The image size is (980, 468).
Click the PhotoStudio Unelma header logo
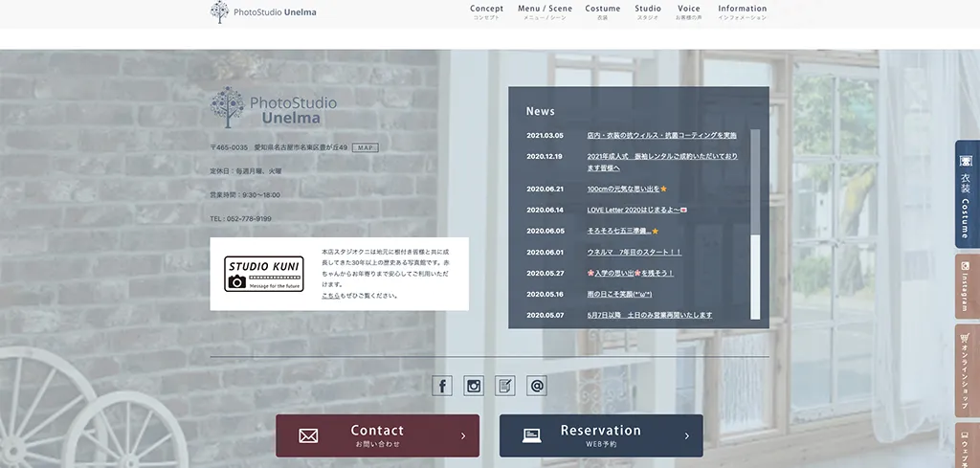pos(263,11)
